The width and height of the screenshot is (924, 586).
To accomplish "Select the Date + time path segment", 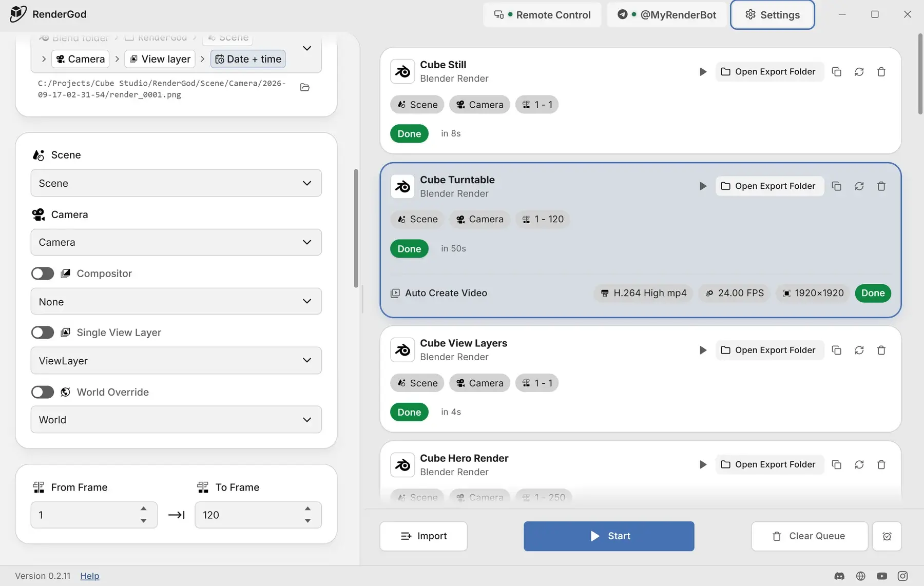I will [x=248, y=59].
